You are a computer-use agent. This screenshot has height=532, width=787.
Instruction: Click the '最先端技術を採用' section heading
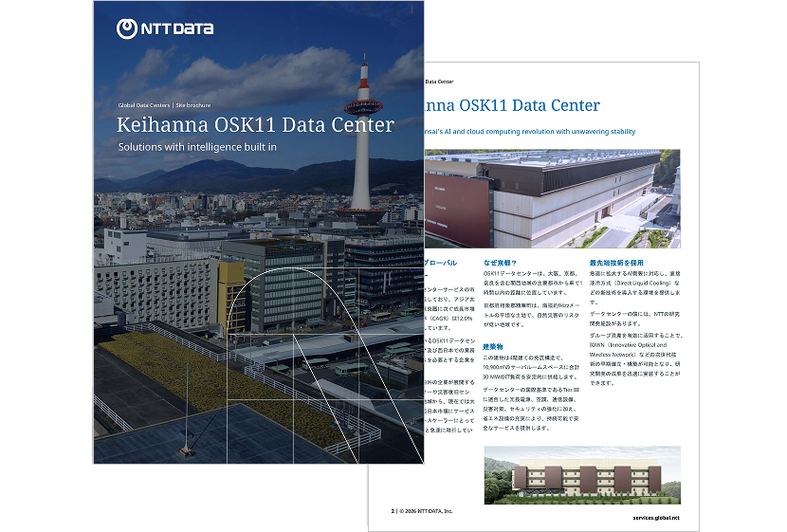616,262
